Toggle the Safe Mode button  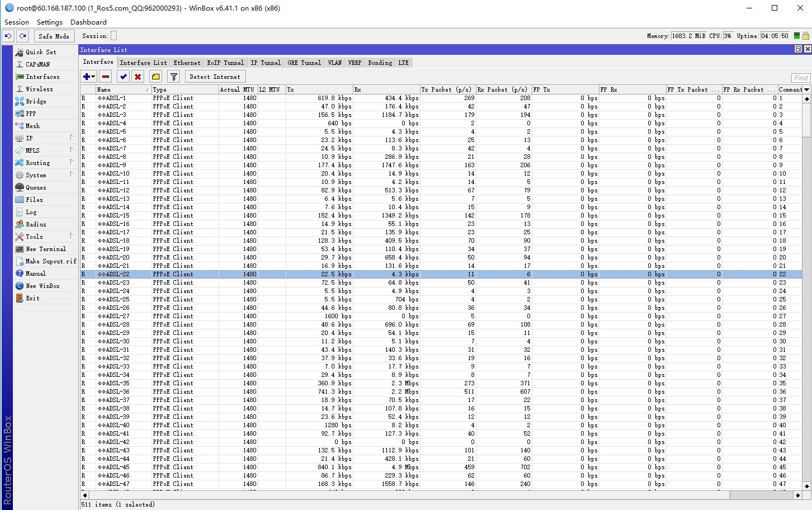click(x=54, y=36)
